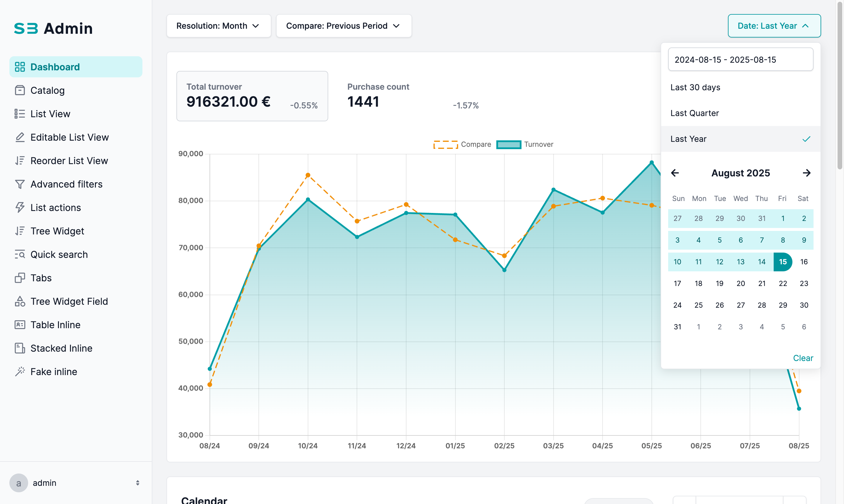844x504 pixels.
Task: Click the Advanced filters funnel icon
Action: tap(20, 184)
